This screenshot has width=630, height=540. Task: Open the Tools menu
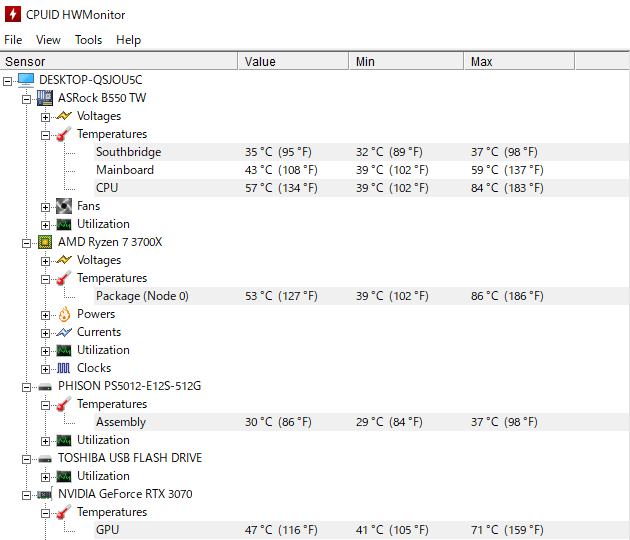pyautogui.click(x=88, y=40)
